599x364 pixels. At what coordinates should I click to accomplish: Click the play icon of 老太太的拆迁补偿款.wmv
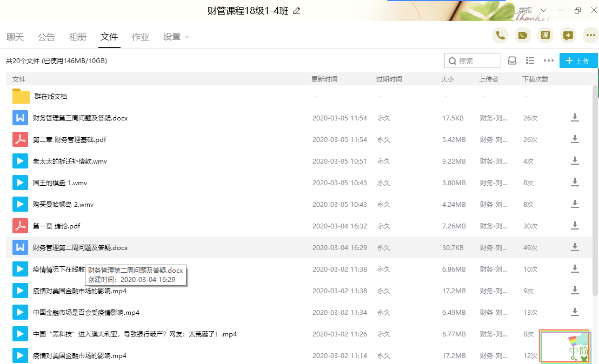[x=20, y=161]
